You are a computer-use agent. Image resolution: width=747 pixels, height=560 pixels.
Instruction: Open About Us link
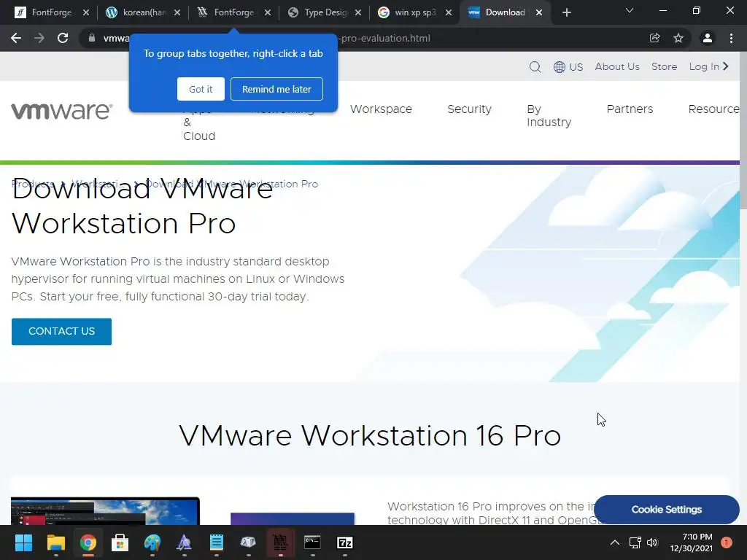click(617, 66)
